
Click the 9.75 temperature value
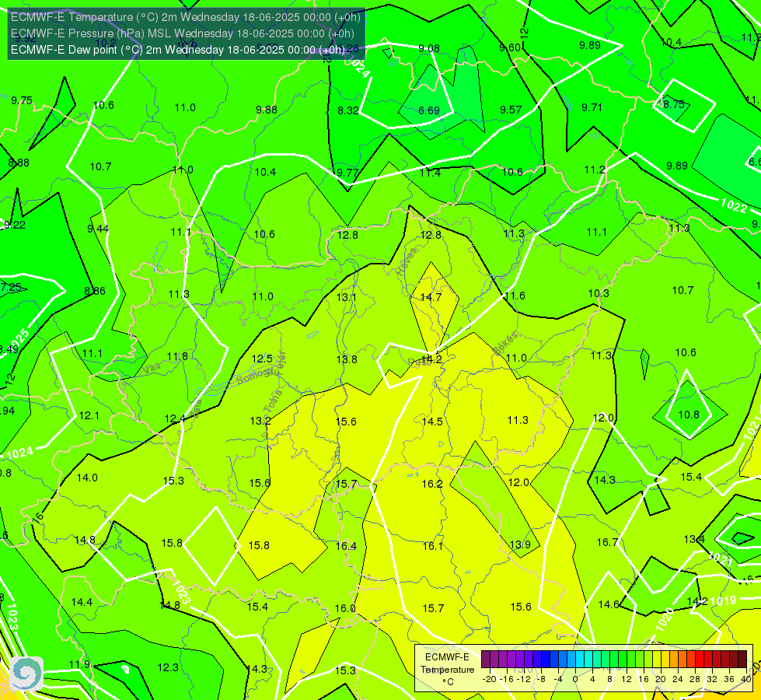(22, 100)
